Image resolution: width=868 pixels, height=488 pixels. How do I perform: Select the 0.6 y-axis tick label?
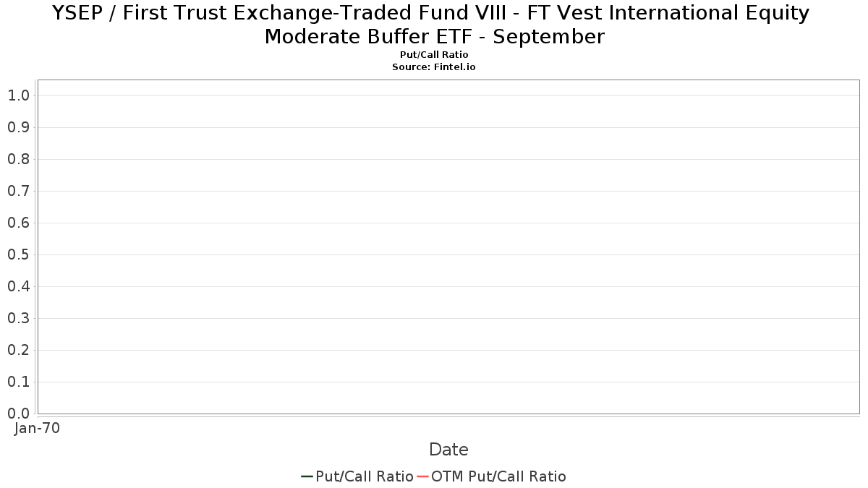click(18, 223)
